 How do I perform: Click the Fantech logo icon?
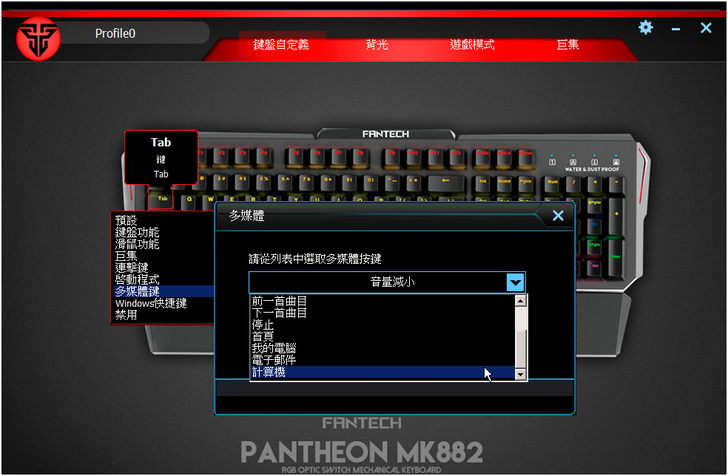(x=38, y=39)
